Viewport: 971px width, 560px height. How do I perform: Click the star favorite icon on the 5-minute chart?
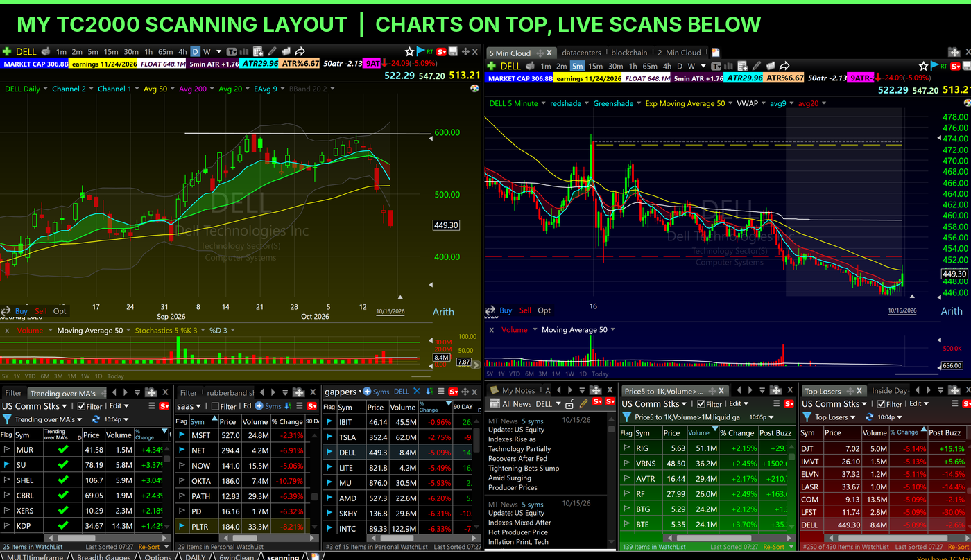click(x=923, y=66)
